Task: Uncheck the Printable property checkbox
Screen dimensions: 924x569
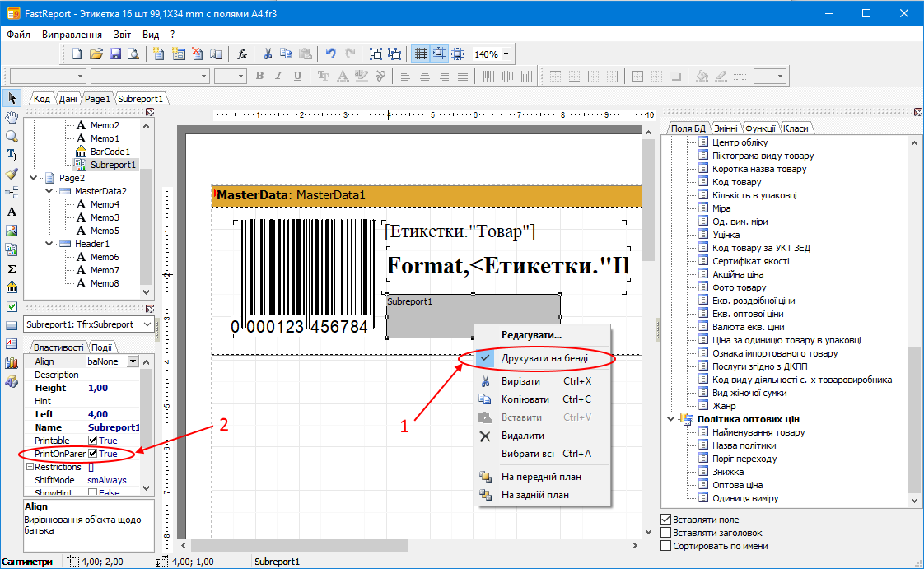Action: tap(93, 441)
